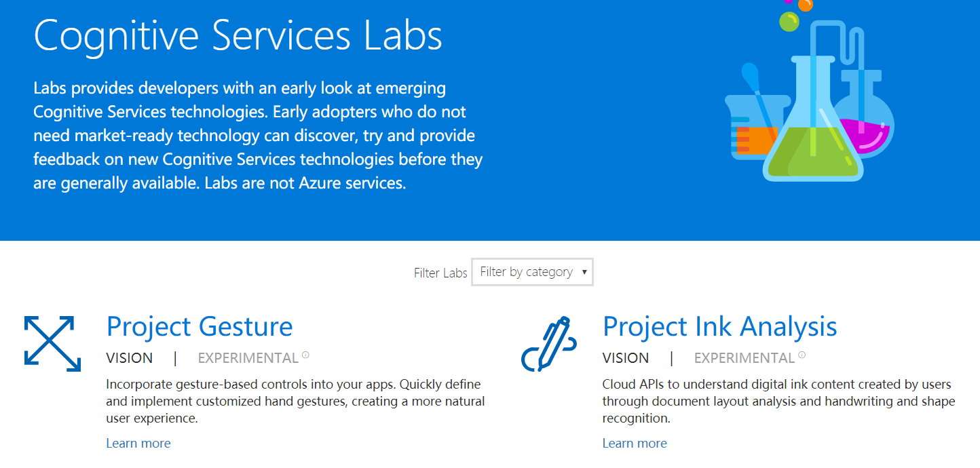Select the VISION tag under Project Gesture

130,358
